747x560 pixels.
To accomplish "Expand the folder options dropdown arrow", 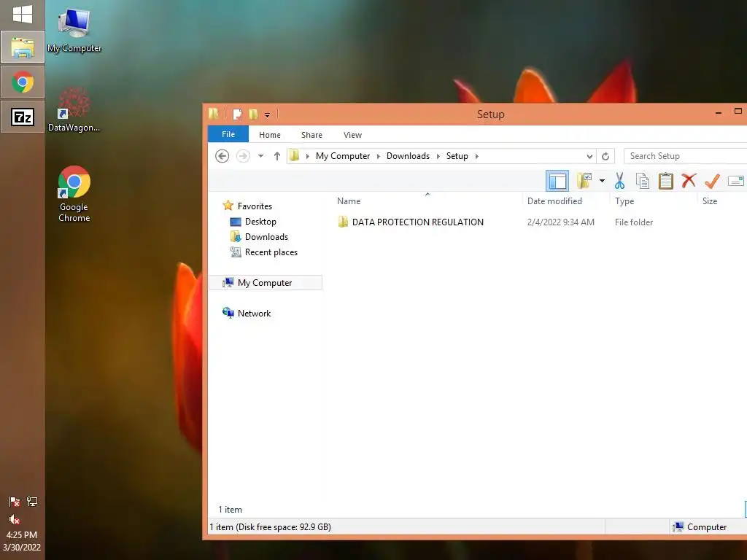I will coord(602,181).
